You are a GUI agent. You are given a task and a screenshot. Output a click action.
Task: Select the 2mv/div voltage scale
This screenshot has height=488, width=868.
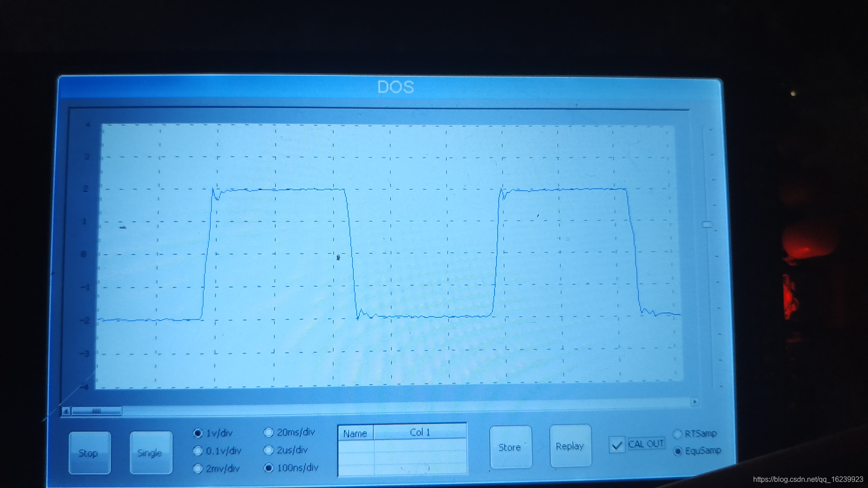(x=198, y=469)
